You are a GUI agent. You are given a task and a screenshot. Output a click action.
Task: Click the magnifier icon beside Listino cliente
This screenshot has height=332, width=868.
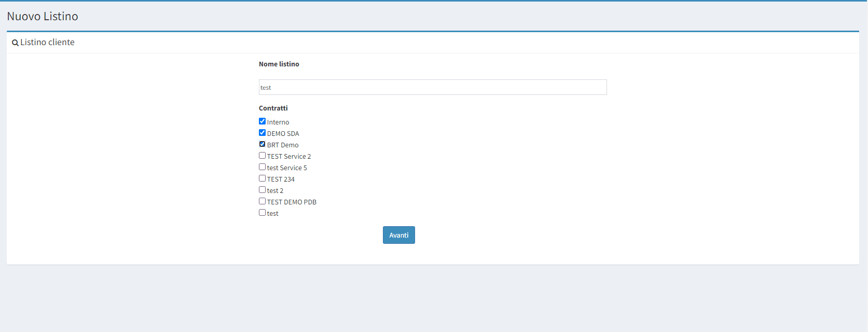click(15, 43)
